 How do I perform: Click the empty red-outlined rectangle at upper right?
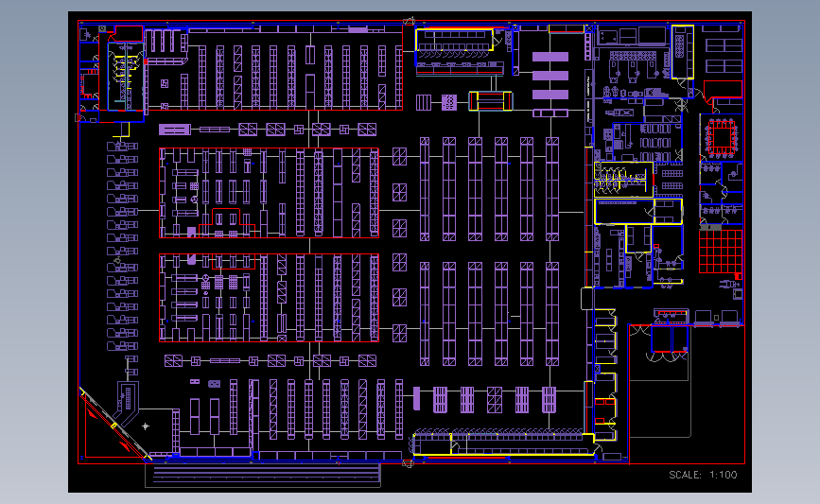click(x=724, y=90)
